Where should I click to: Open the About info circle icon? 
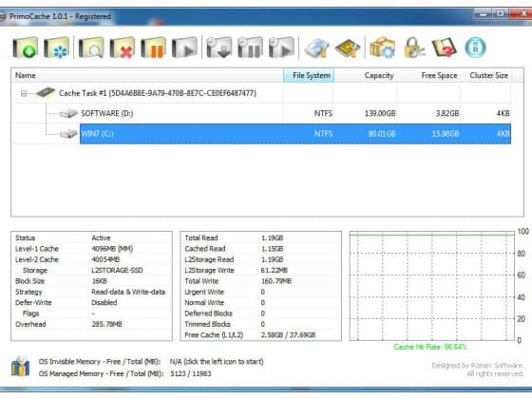475,47
